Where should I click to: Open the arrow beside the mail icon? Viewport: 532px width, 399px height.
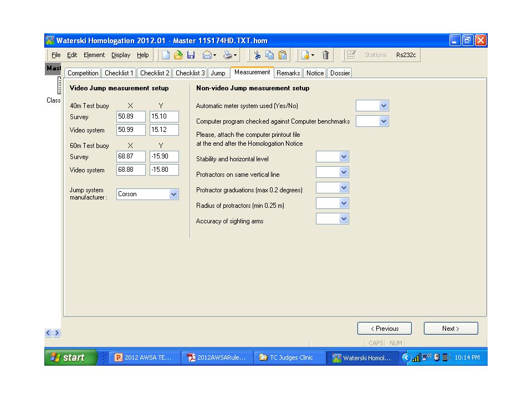click(x=215, y=55)
